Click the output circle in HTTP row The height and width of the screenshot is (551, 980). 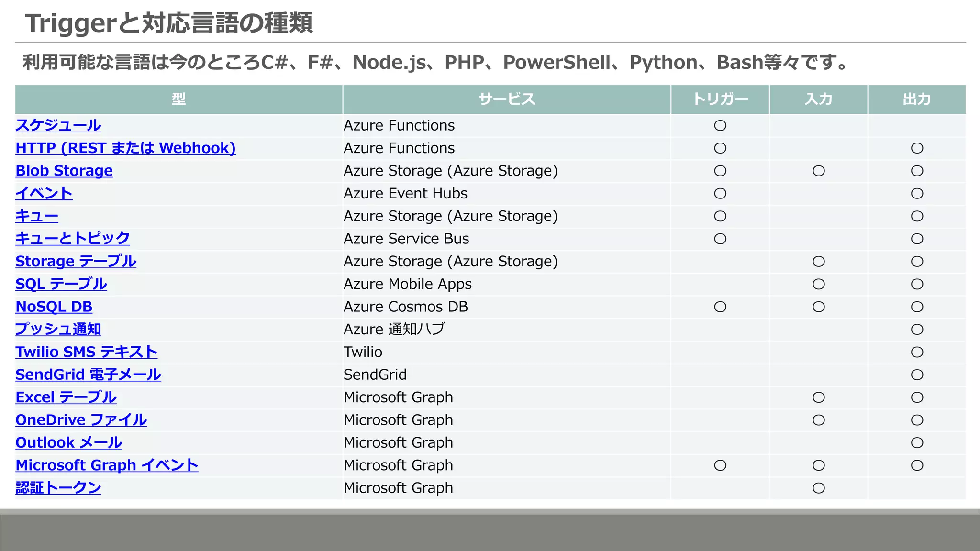point(917,148)
